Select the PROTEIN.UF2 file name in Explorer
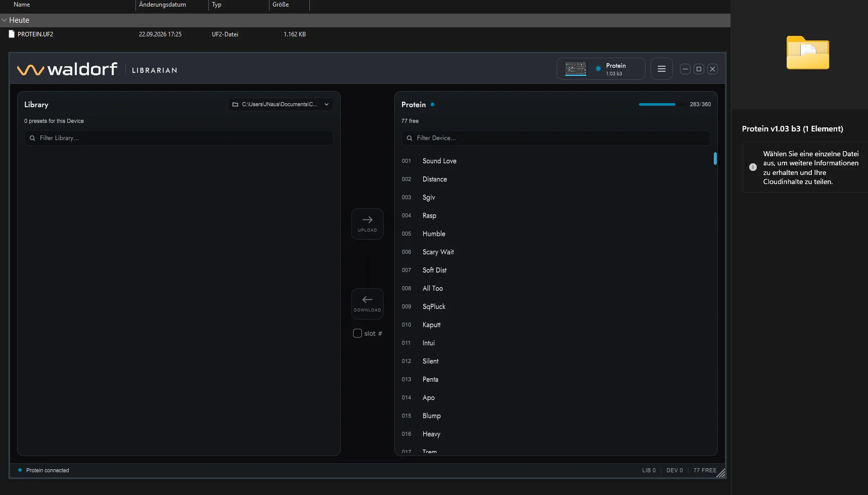The image size is (868, 495). tap(35, 34)
